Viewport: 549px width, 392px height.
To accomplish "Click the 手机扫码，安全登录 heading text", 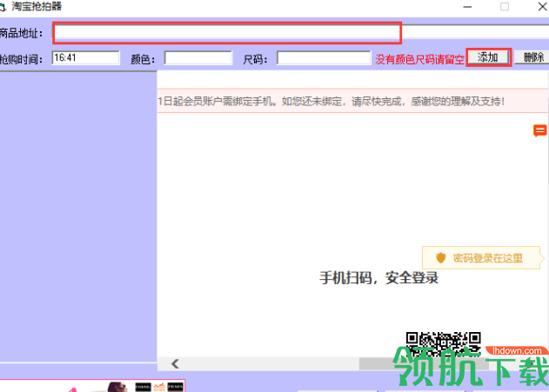I will point(378,278).
